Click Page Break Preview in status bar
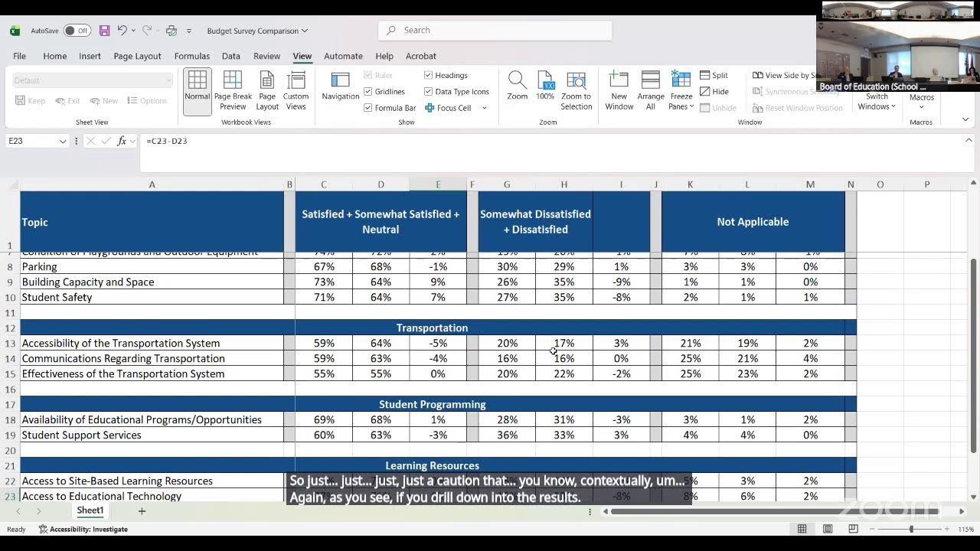The width and height of the screenshot is (980, 551). click(x=853, y=530)
